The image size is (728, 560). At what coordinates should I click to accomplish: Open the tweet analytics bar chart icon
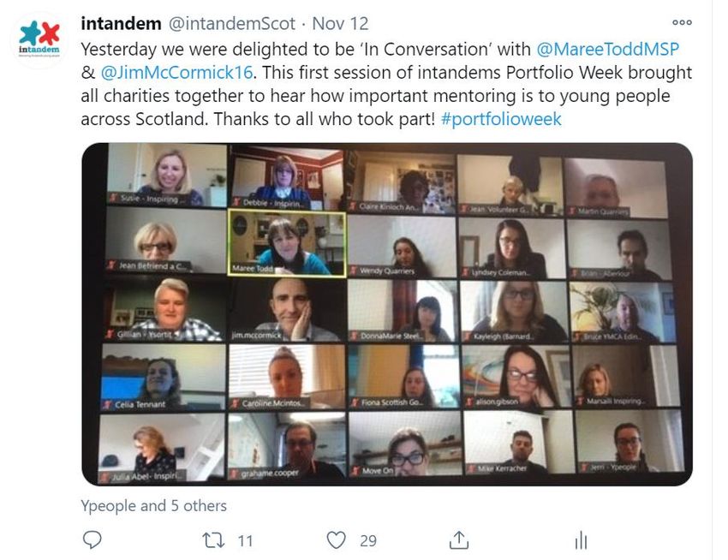click(x=581, y=540)
